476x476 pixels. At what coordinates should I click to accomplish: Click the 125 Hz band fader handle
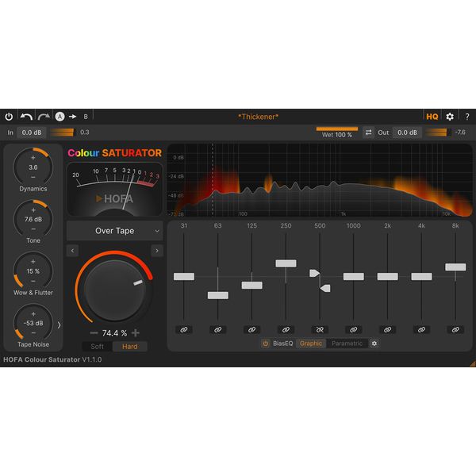click(x=252, y=286)
